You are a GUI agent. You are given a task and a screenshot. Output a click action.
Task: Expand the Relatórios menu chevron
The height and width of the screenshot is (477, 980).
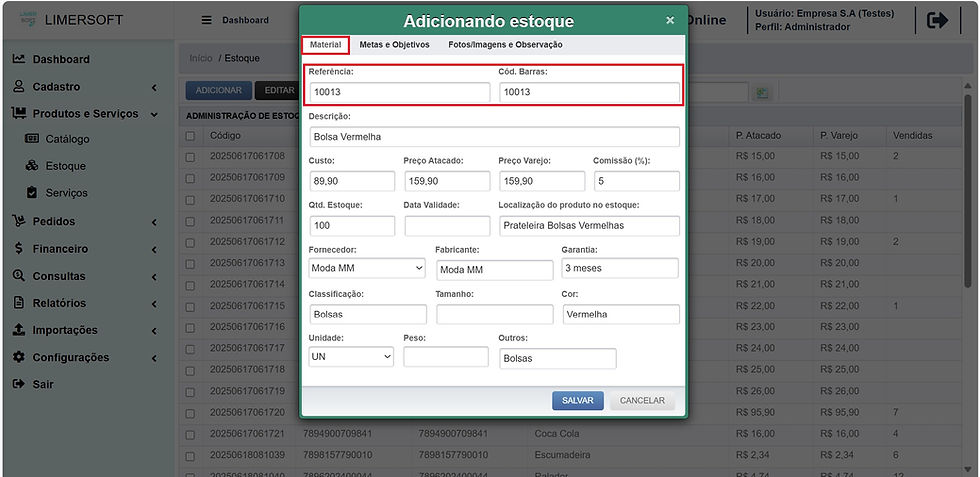pyautogui.click(x=154, y=304)
